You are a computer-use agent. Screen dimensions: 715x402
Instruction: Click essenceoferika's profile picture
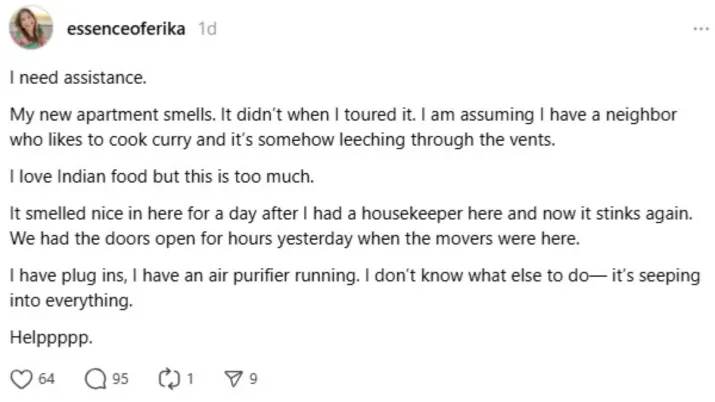31,27
